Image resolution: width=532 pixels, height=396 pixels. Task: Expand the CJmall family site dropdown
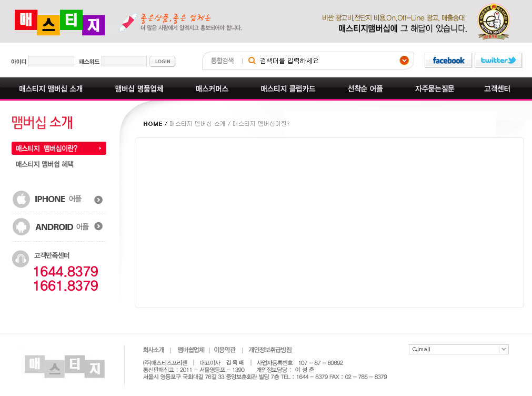458,349
